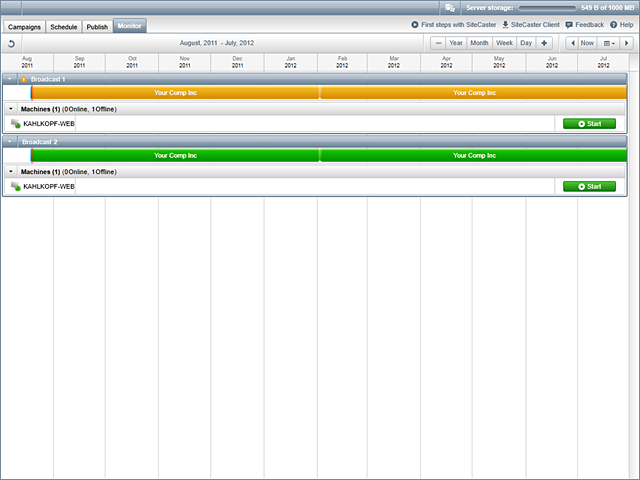Collapse Machines list under Broadcast 1
Image resolution: width=640 pixels, height=480 pixels.
(x=10, y=108)
